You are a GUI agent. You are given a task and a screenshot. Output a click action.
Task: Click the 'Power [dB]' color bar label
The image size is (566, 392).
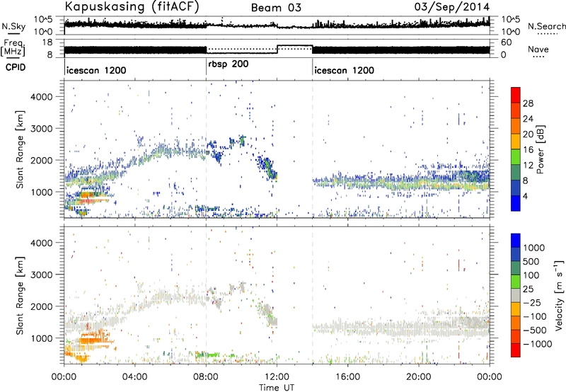(x=541, y=149)
